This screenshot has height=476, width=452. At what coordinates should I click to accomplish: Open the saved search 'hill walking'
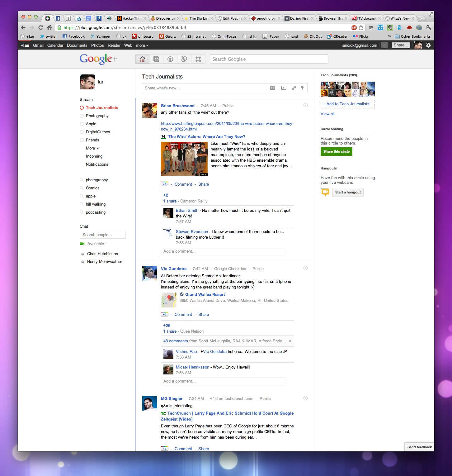point(96,204)
